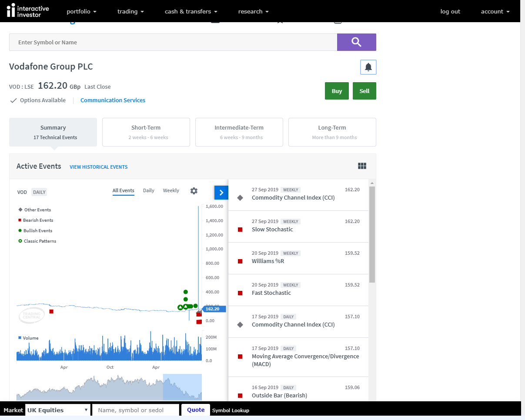Toggle Bearish Events in chart legend
This screenshot has width=525, height=420.
(x=37, y=220)
